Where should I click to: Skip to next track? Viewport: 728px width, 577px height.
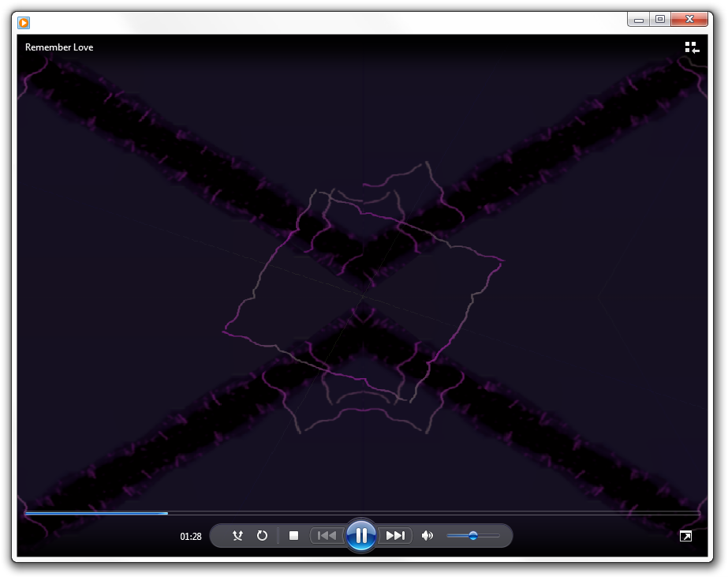point(396,536)
